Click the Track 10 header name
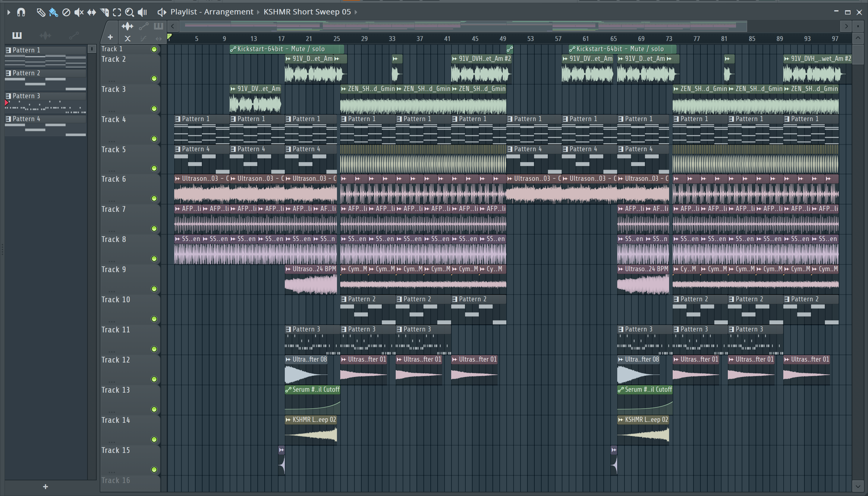868x496 pixels. (x=115, y=300)
